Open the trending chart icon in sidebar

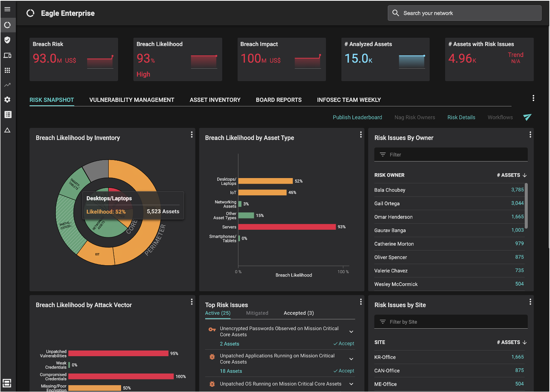[7, 85]
